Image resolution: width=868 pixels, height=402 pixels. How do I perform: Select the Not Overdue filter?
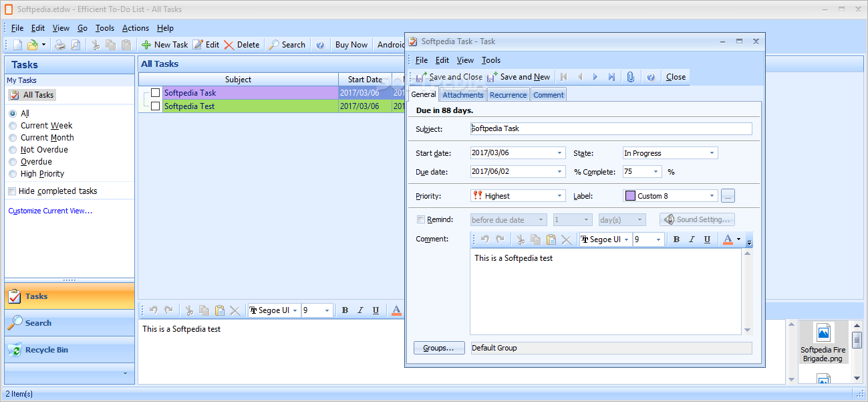click(x=13, y=150)
